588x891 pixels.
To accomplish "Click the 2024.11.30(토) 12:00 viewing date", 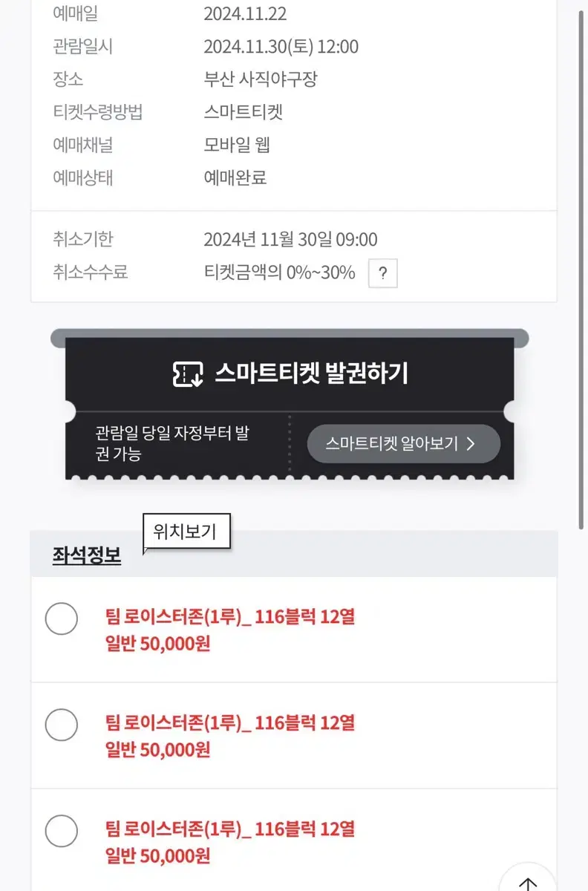I will pos(281,47).
